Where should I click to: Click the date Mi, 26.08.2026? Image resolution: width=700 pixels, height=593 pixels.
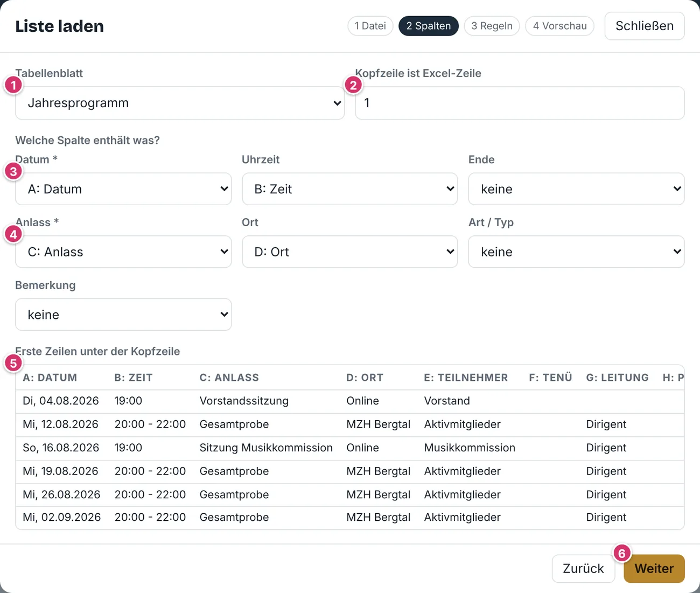point(61,494)
